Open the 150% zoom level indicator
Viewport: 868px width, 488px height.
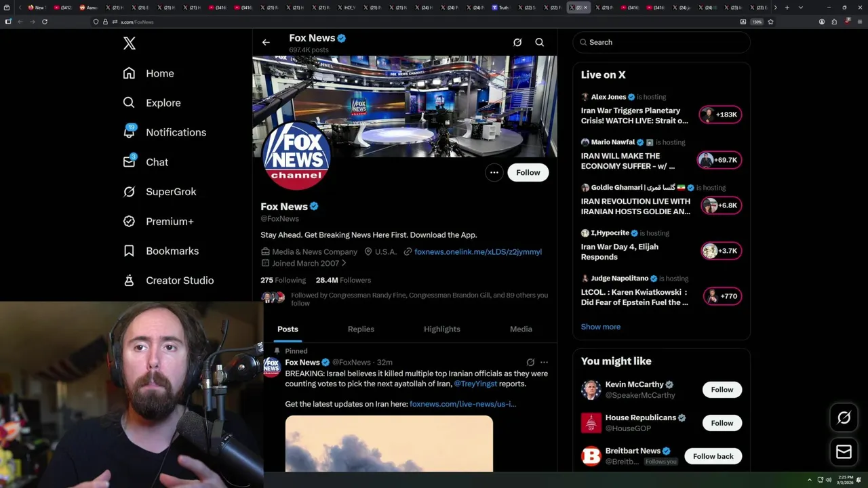[757, 22]
